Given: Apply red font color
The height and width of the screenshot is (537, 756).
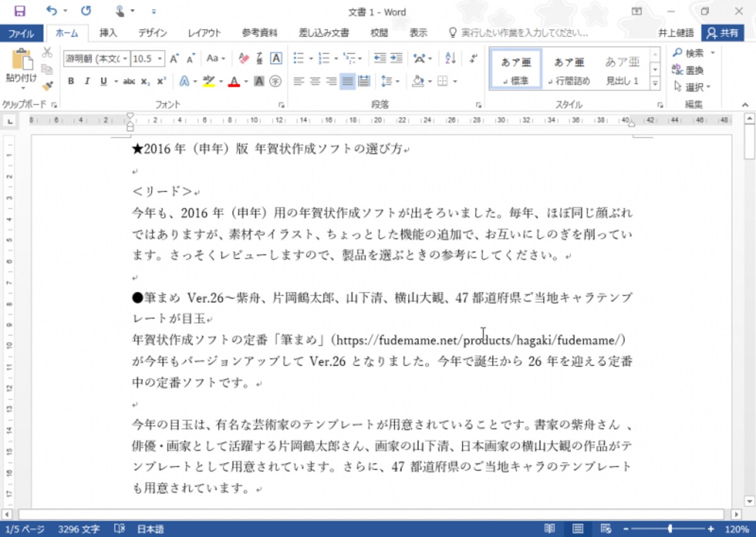Looking at the screenshot, I should [234, 81].
